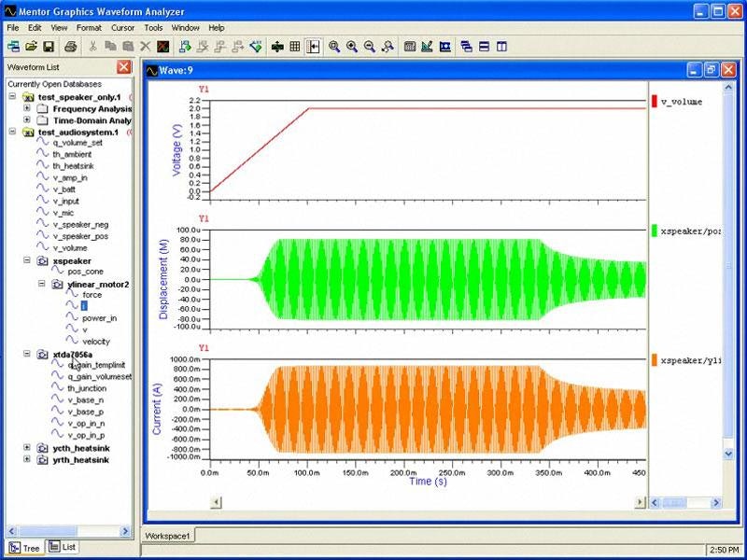The image size is (747, 560).
Task: Click the delete X toolbar icon
Action: 146,46
